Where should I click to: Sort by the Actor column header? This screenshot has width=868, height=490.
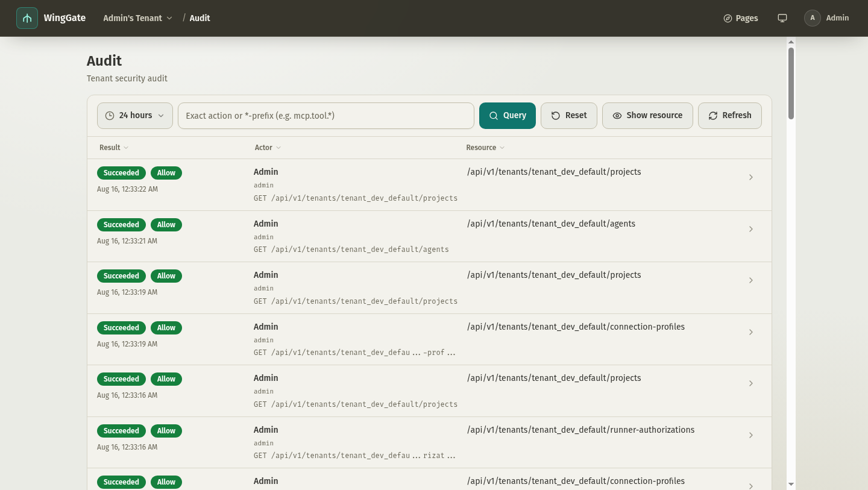click(268, 148)
